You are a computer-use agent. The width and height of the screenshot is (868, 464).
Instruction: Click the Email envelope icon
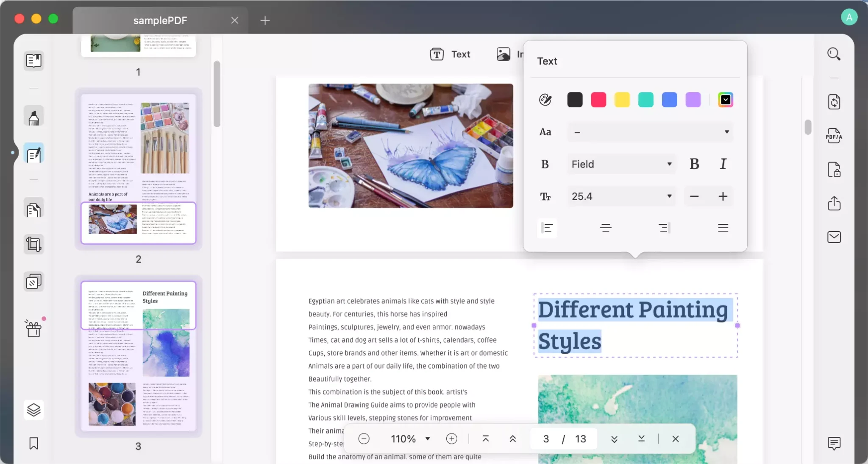coord(834,237)
